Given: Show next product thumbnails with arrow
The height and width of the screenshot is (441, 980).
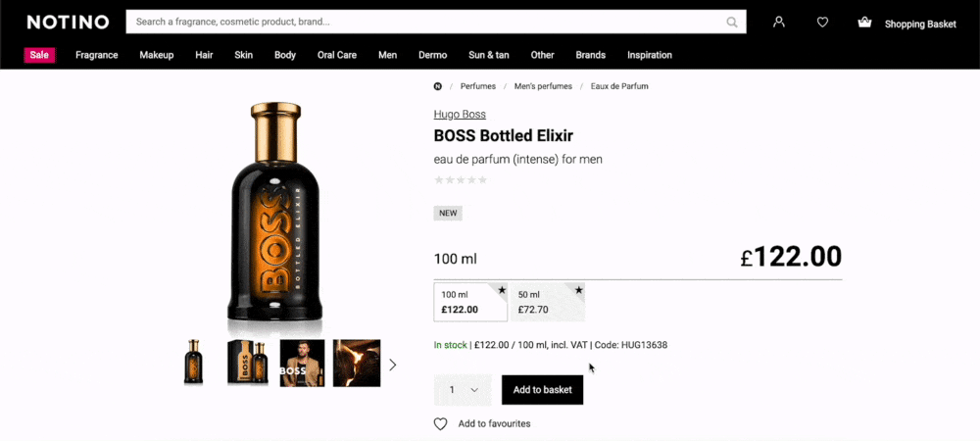Looking at the screenshot, I should pyautogui.click(x=393, y=365).
